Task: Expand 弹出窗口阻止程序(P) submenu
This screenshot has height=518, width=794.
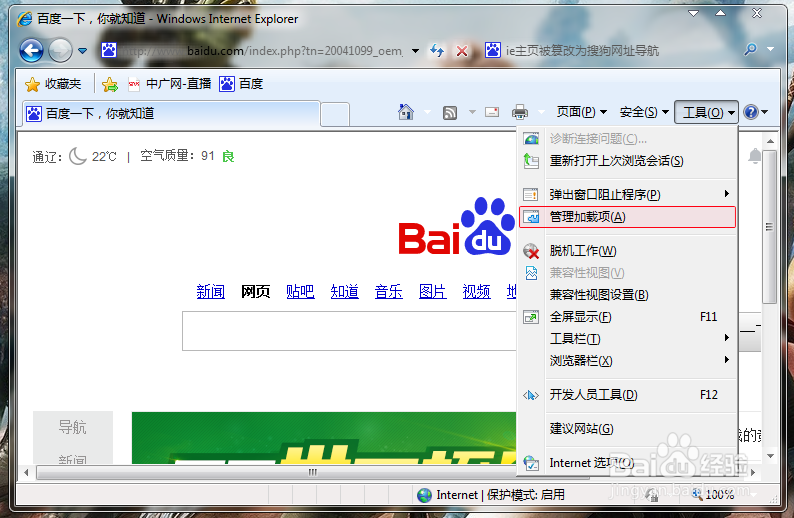Action: pyautogui.click(x=627, y=194)
